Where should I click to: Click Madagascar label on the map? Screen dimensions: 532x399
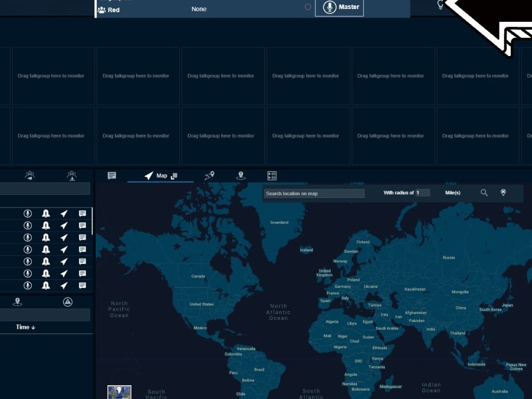tap(390, 386)
